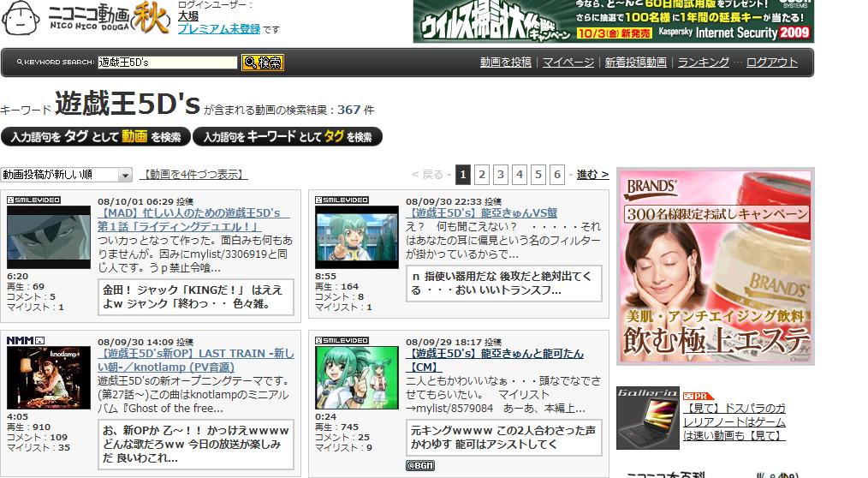
Task: Click the 進む > next page link
Action: 592,175
